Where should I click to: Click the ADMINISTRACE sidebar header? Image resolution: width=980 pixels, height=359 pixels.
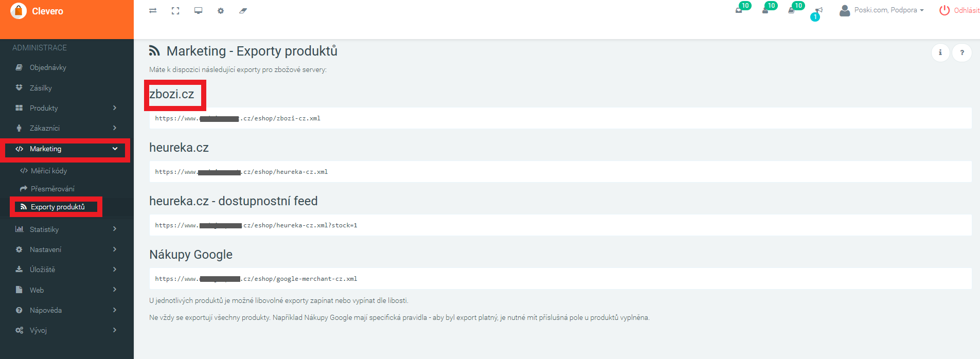pos(40,48)
